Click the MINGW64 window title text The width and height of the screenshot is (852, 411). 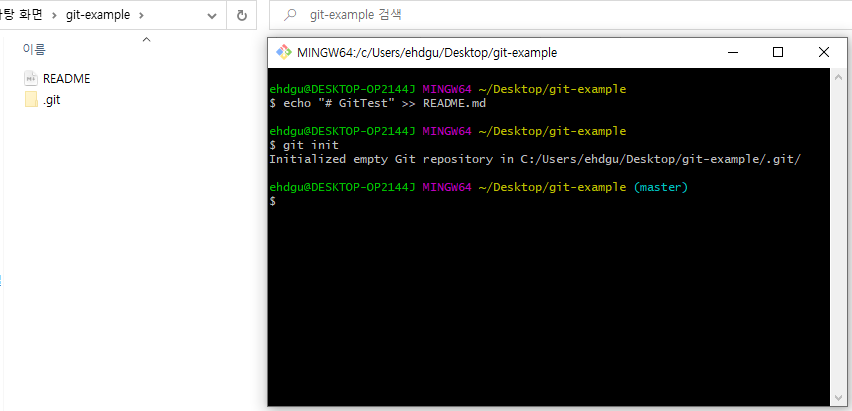(427, 53)
